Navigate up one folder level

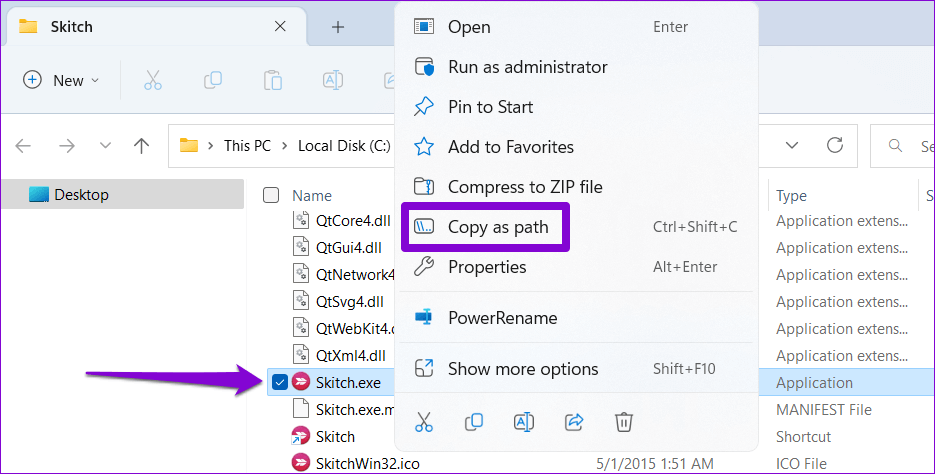click(x=141, y=145)
